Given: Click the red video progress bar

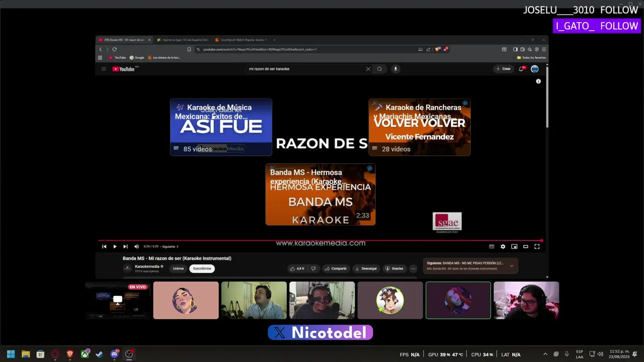Looking at the screenshot, I should pyautogui.click(x=320, y=241).
